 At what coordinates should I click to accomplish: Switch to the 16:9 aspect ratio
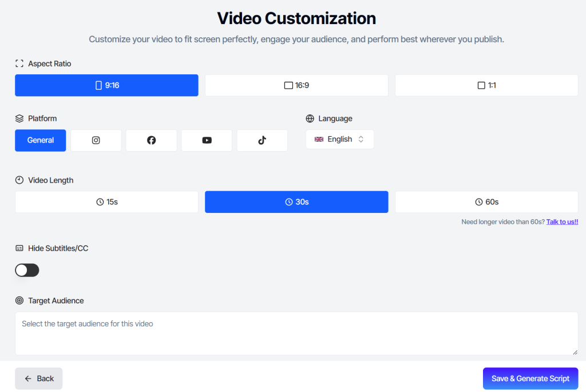tap(296, 85)
